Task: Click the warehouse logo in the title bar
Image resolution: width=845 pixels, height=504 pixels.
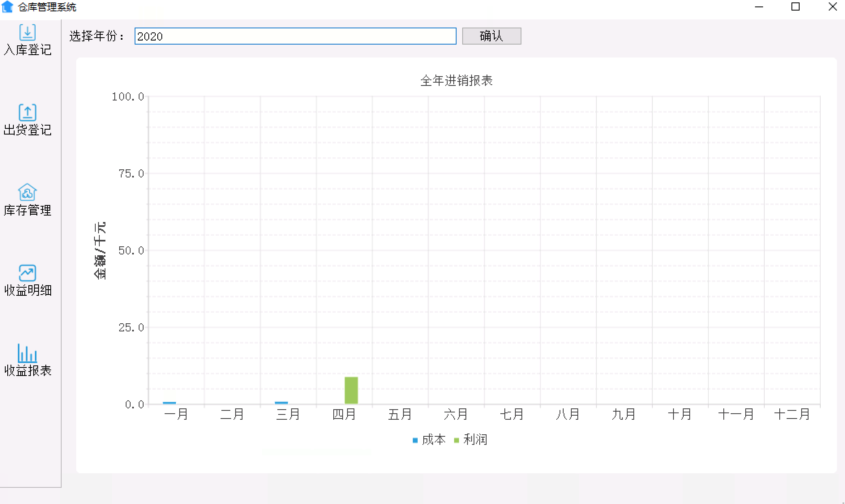Action: click(x=7, y=7)
